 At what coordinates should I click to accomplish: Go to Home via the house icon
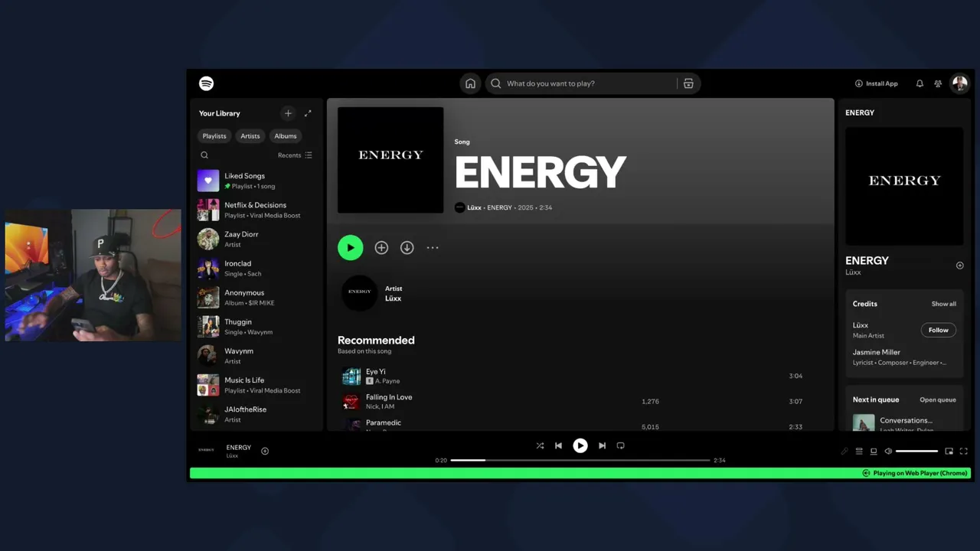click(470, 83)
